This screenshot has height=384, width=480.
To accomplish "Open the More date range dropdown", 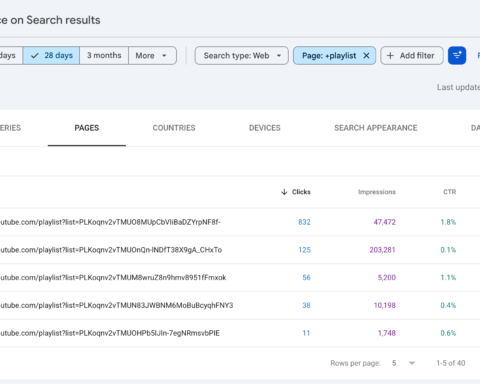I will pos(152,55).
